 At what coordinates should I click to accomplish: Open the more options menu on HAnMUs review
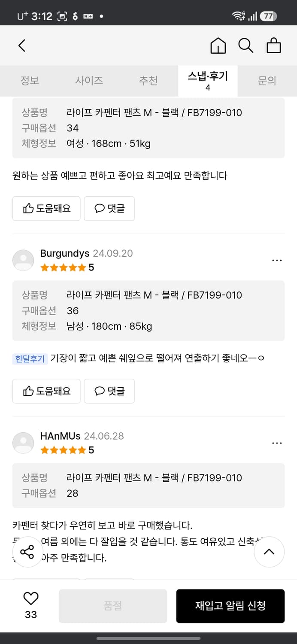coord(277,443)
